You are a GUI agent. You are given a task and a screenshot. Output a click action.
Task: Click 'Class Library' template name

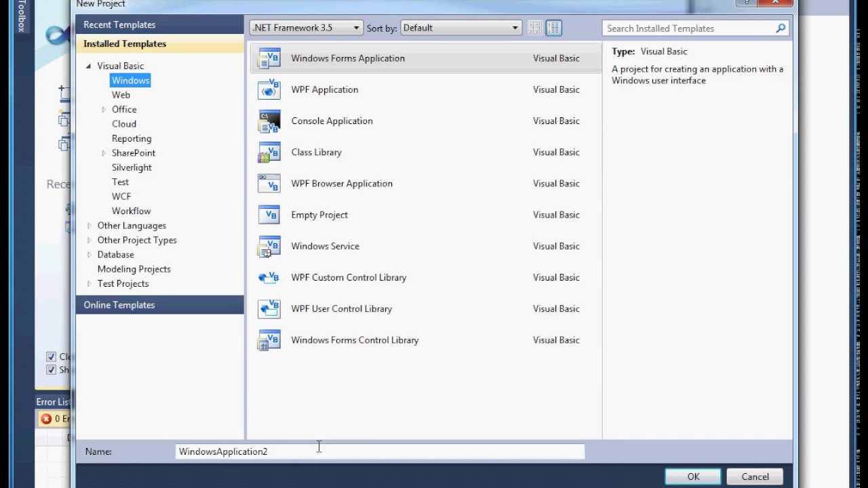(317, 152)
